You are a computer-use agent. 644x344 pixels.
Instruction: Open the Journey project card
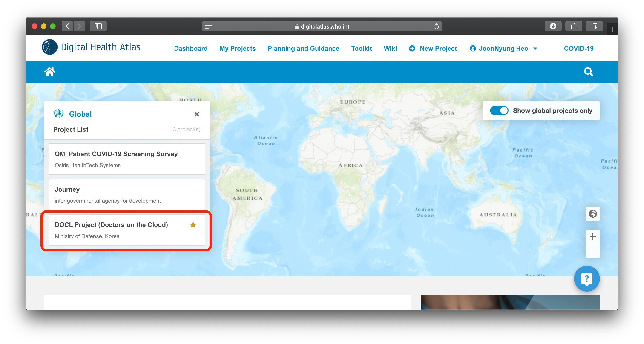click(127, 194)
